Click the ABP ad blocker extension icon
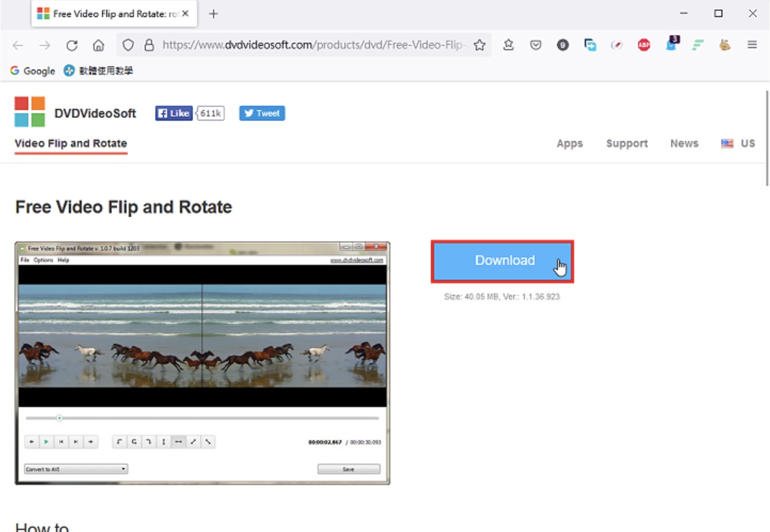 644,45
